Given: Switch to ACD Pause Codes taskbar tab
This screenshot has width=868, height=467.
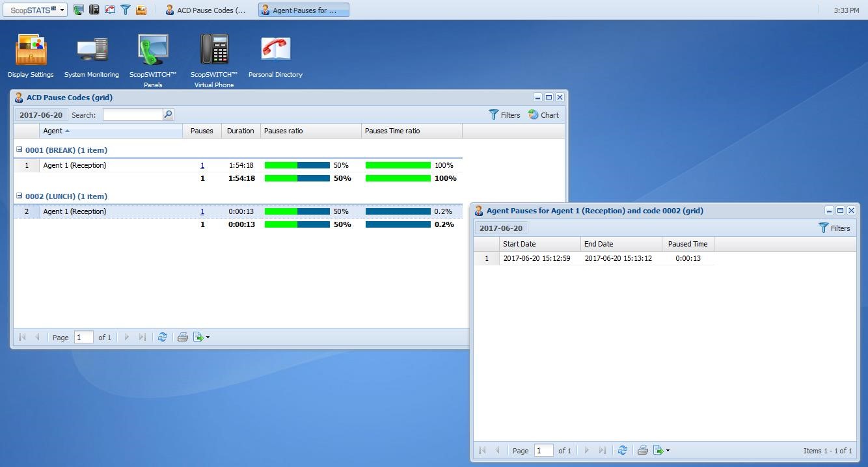Looking at the screenshot, I should (206, 10).
